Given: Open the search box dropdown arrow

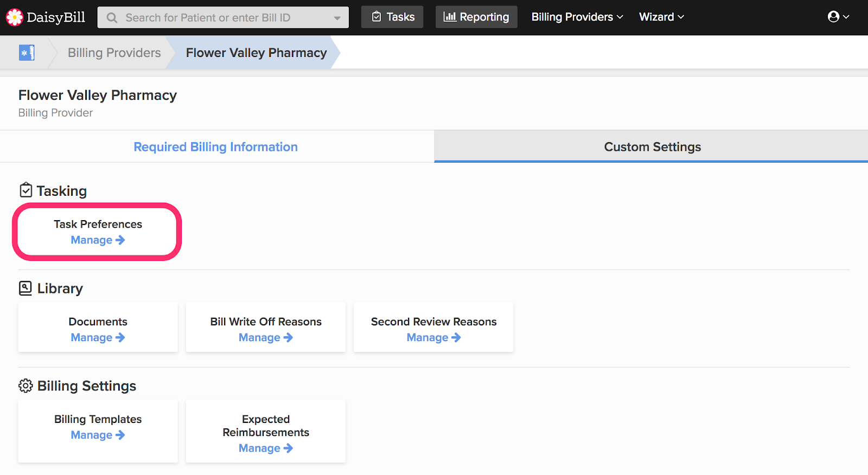Looking at the screenshot, I should click(337, 18).
